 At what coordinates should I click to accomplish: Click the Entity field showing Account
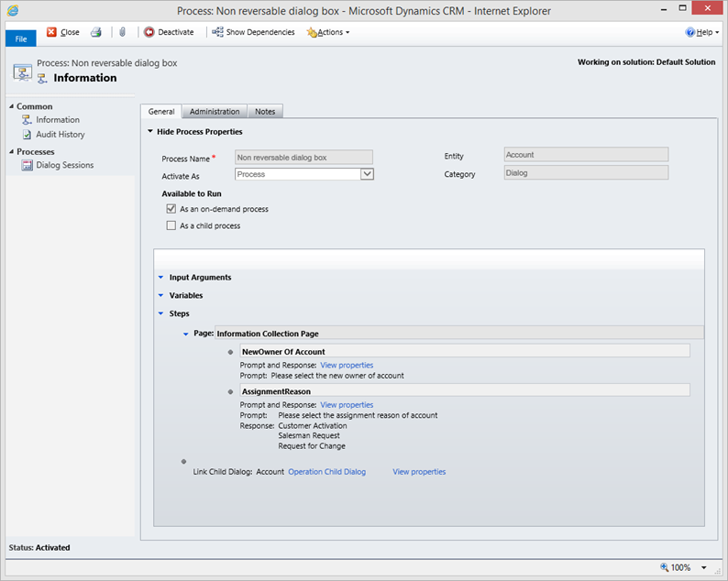pos(587,155)
